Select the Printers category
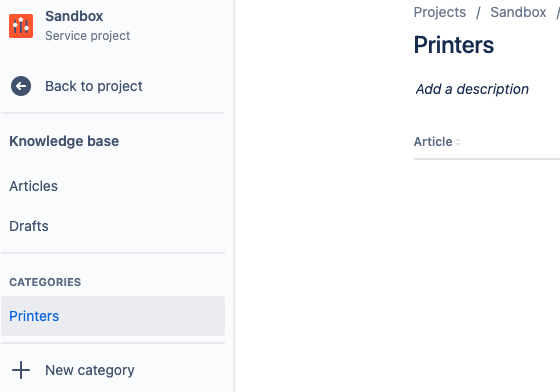Image resolution: width=560 pixels, height=392 pixels. [x=34, y=316]
